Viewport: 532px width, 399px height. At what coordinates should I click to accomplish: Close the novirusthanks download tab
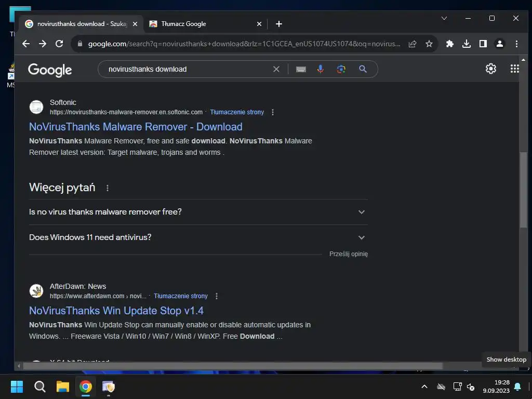[135, 24]
